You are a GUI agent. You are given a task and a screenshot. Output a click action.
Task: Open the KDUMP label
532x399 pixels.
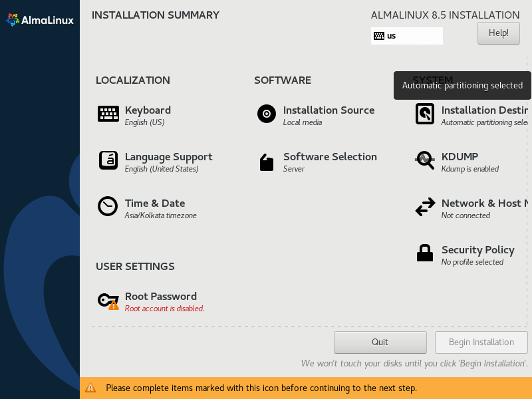coord(460,157)
